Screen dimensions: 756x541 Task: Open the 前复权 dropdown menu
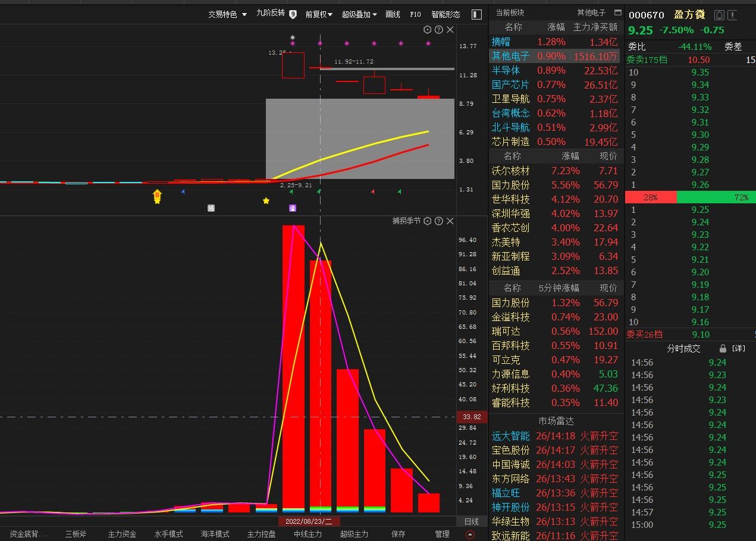tap(319, 14)
